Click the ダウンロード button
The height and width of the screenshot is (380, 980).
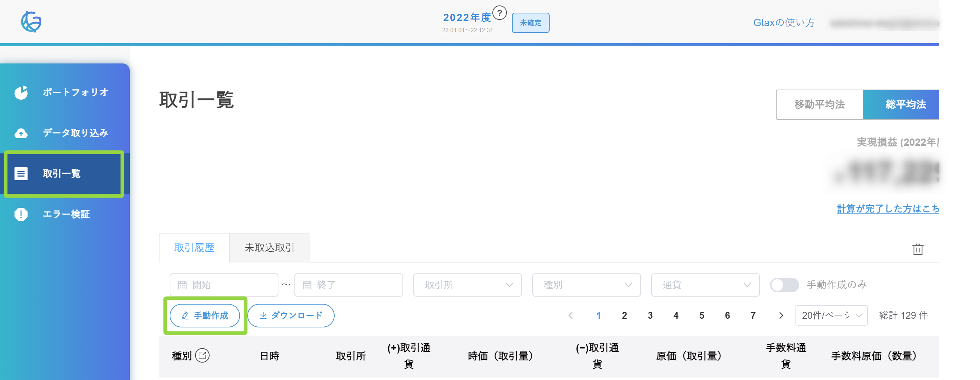(x=291, y=315)
